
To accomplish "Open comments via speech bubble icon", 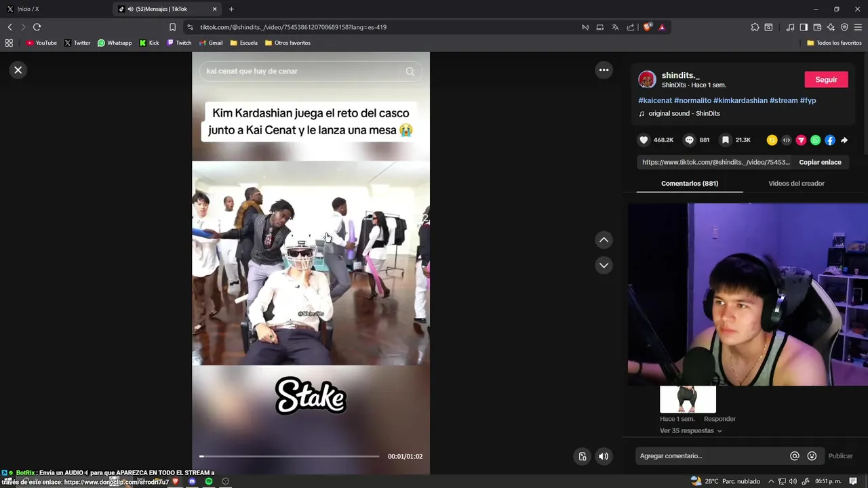I will (x=689, y=140).
